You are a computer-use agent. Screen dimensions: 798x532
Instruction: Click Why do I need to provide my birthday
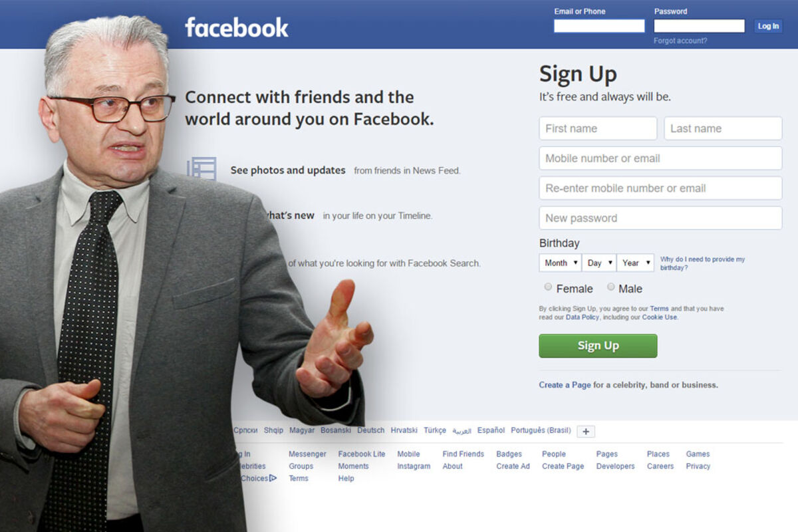coord(702,263)
